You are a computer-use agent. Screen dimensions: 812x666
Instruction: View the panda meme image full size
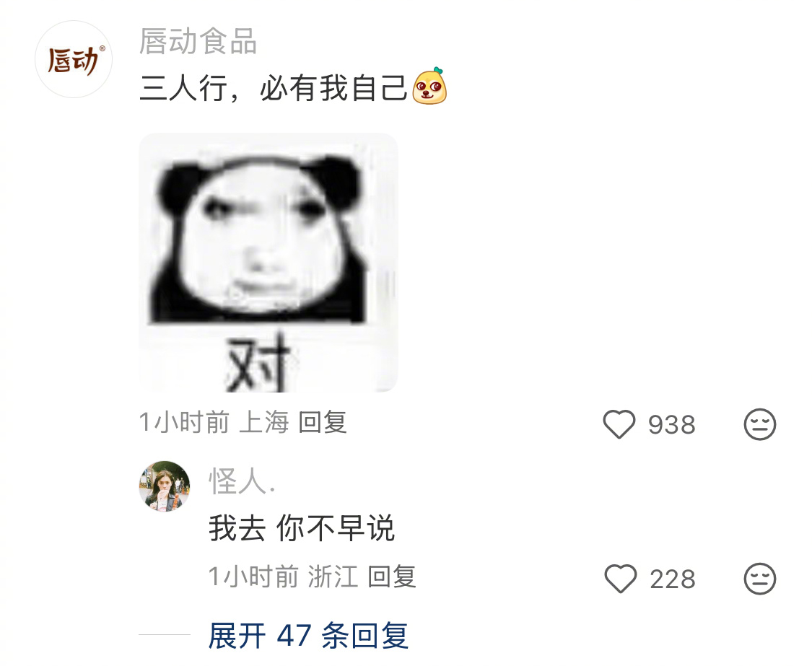269,263
